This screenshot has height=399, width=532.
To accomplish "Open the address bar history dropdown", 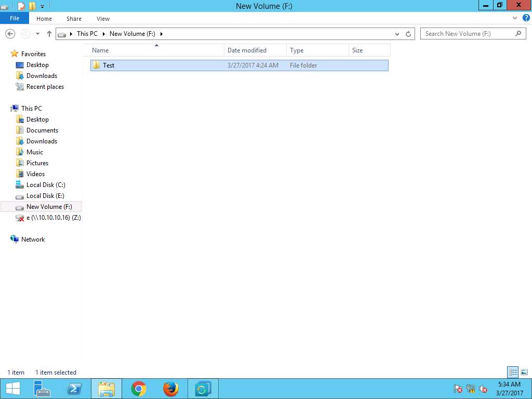I will pyautogui.click(x=397, y=34).
